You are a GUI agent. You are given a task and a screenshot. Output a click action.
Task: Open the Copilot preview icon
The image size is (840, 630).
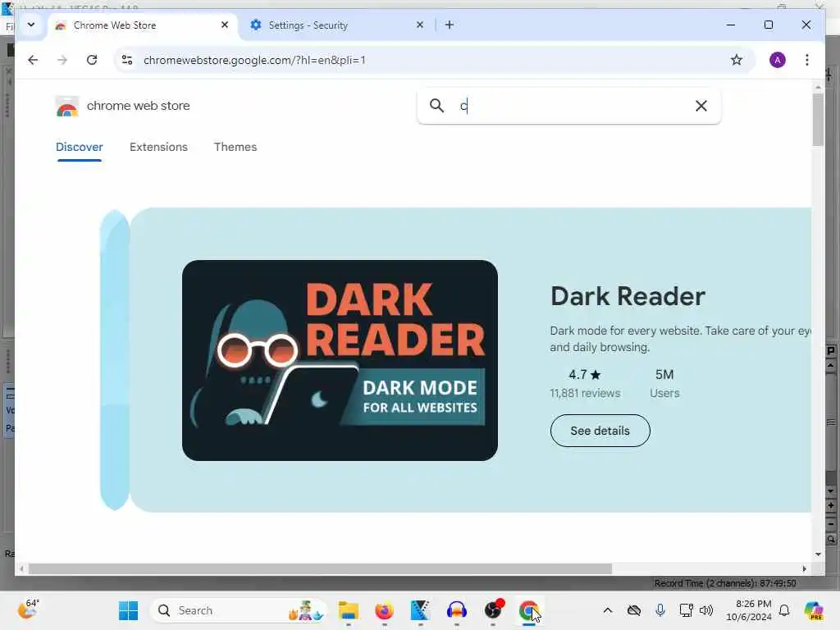813,610
